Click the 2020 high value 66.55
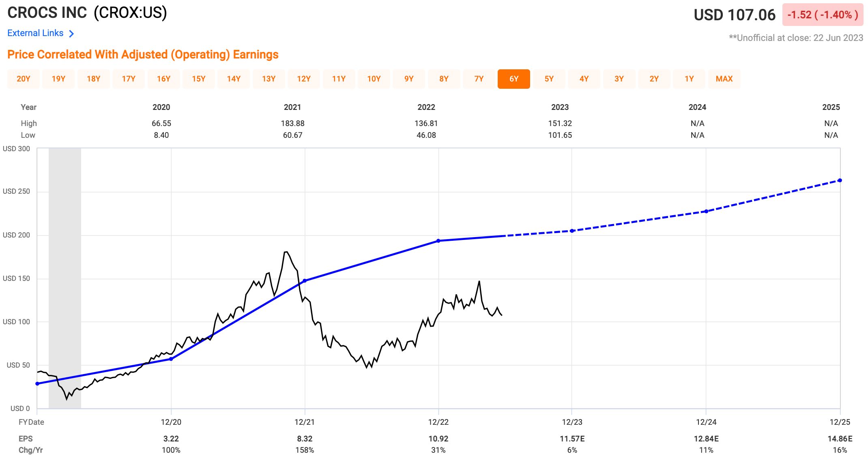868x458 pixels. (161, 123)
